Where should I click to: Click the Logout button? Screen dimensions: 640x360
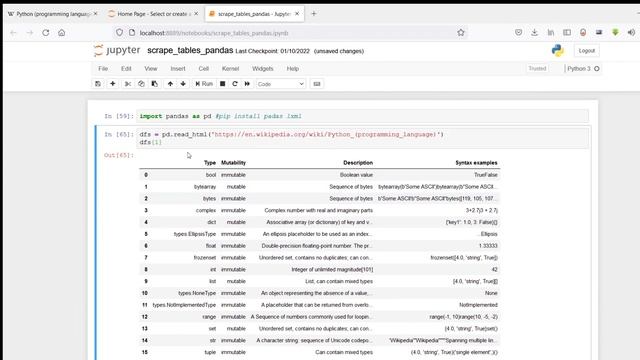tap(587, 51)
